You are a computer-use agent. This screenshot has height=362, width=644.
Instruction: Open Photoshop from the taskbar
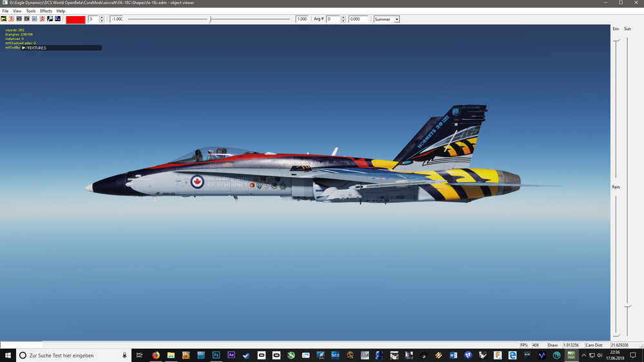[216, 356]
